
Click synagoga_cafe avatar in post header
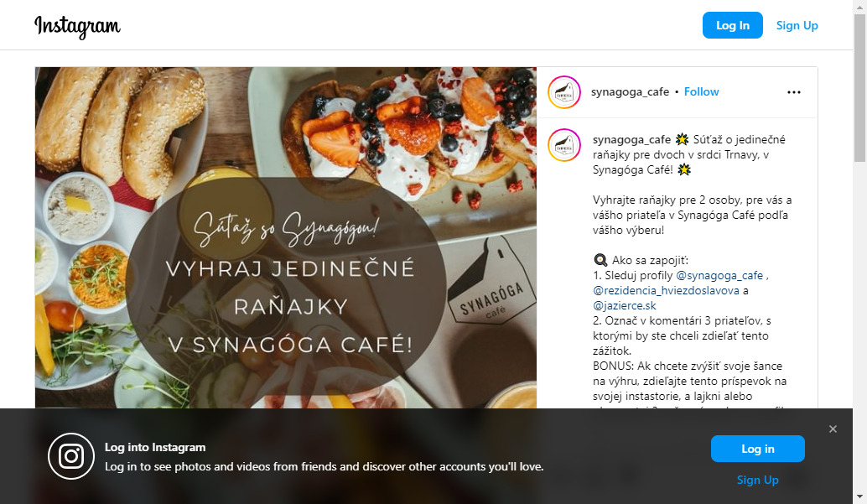564,92
